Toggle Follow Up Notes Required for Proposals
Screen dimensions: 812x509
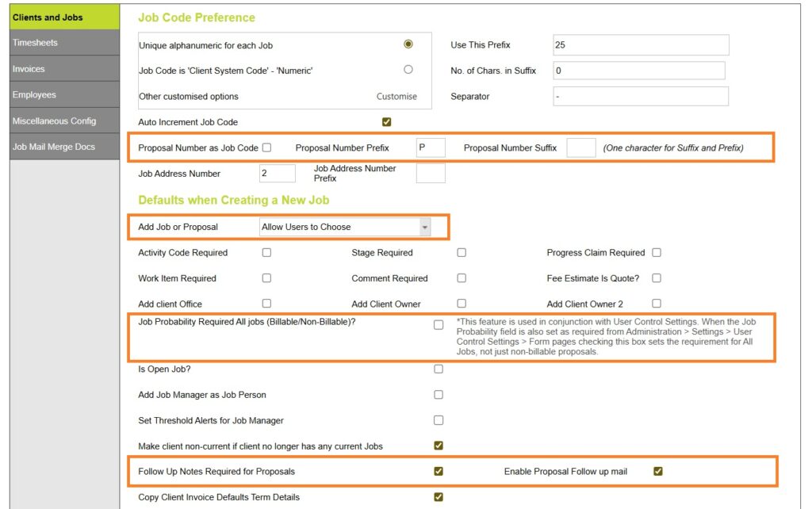click(x=439, y=472)
